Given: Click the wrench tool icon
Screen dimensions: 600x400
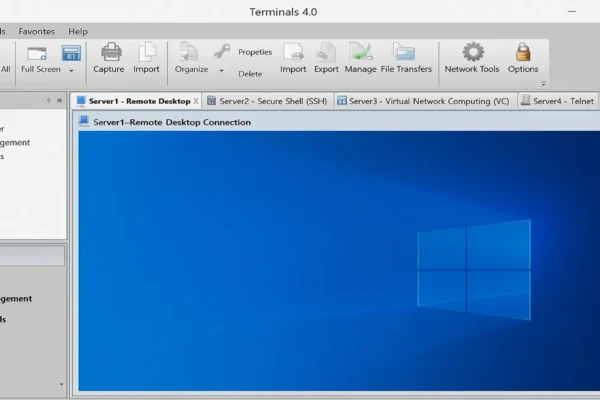Looking at the screenshot, I should 222,51.
